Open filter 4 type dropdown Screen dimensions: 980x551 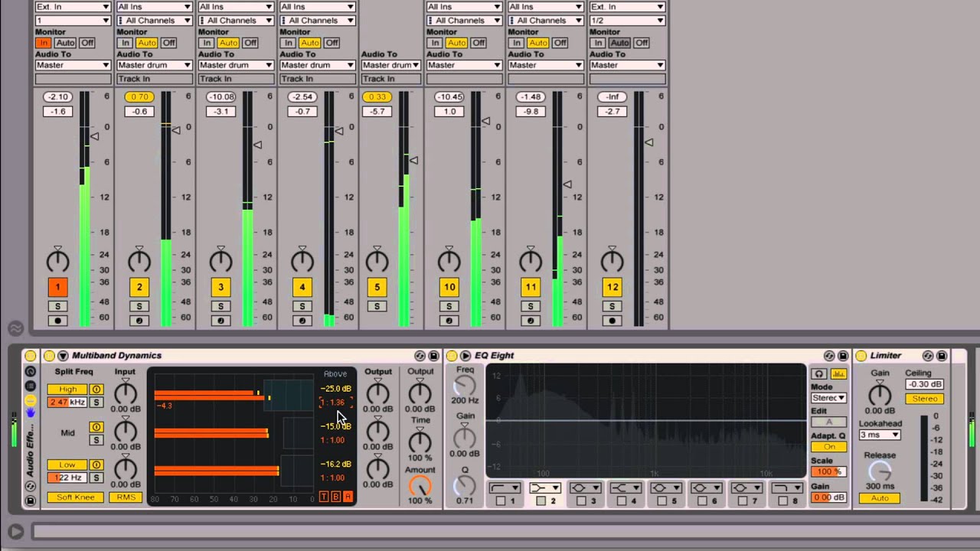click(626, 487)
